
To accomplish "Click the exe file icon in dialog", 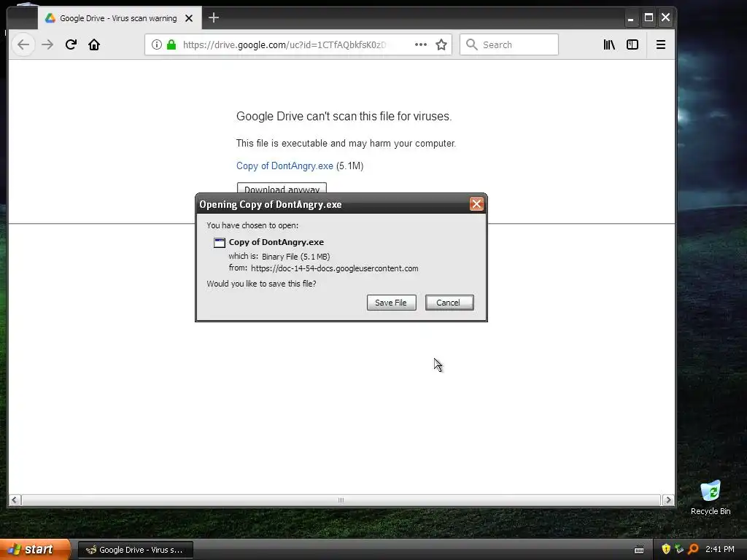I will click(219, 243).
